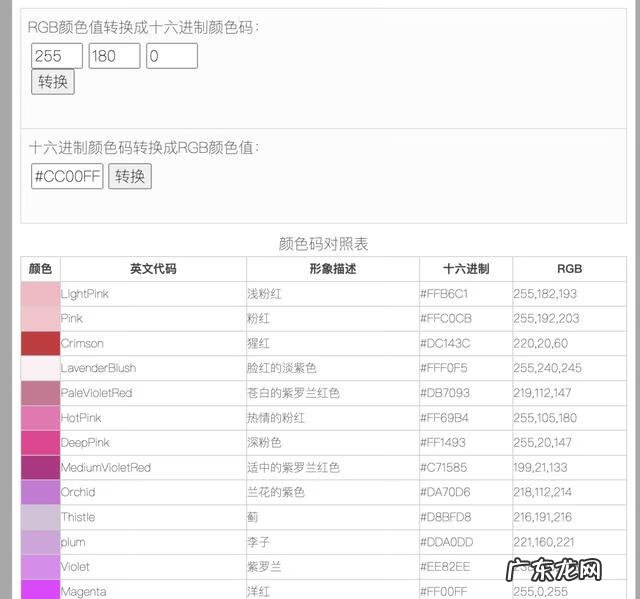Select the Magenta color swatch
The height and width of the screenshot is (599, 640).
(x=40, y=590)
